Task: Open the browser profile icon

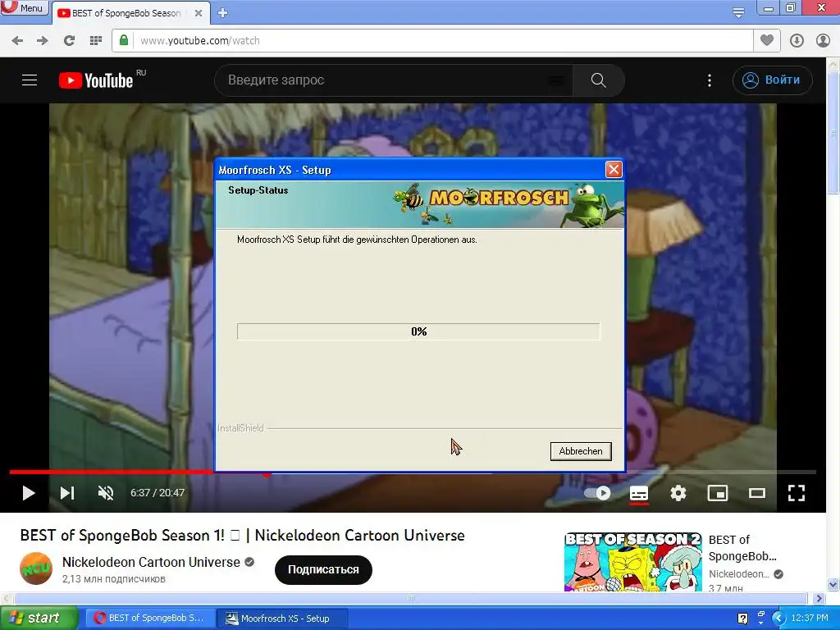Action: [x=823, y=41]
